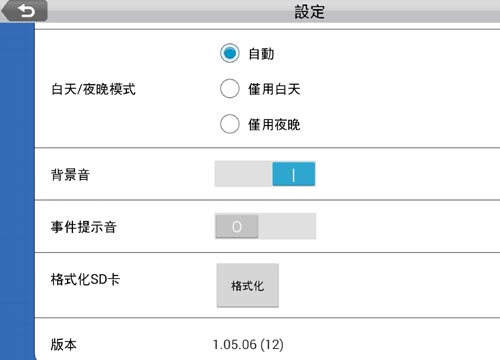Go back using the arrow icon
Viewport: 500px width, 360px height.
(25, 11)
